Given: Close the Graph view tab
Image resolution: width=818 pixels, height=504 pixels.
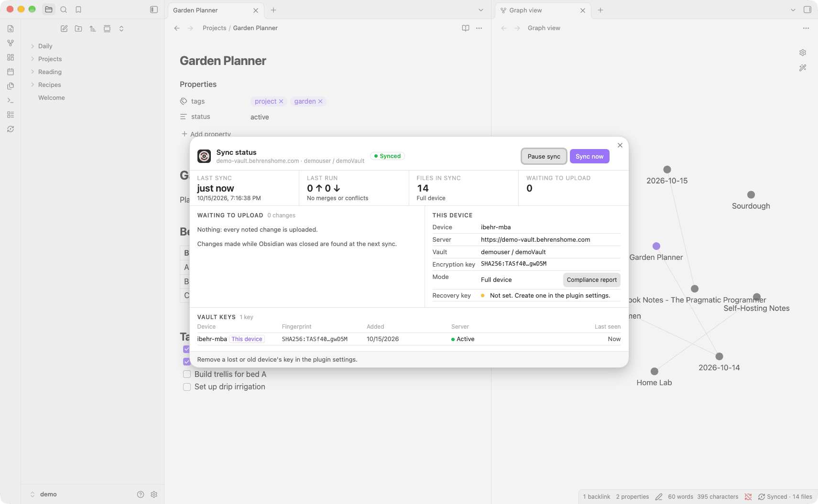Looking at the screenshot, I should (x=583, y=11).
